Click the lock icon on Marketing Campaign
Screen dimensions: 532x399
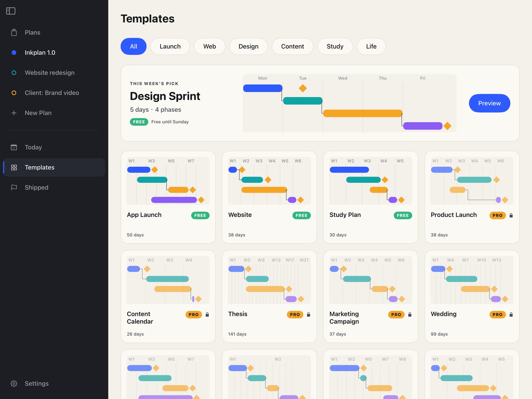coord(410,315)
